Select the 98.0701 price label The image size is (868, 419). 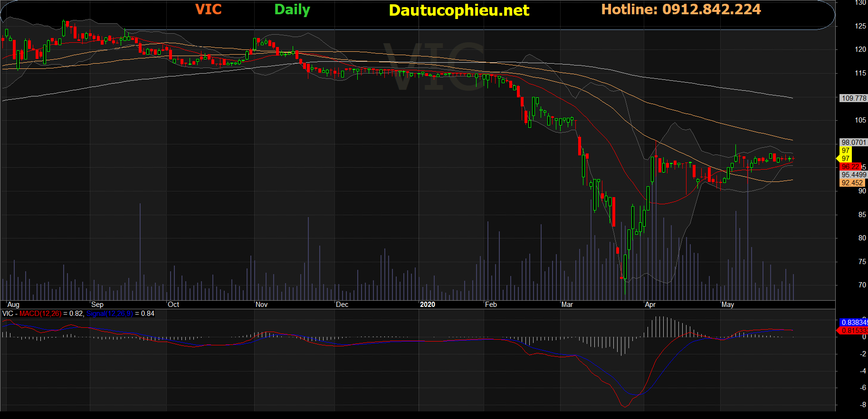point(853,143)
